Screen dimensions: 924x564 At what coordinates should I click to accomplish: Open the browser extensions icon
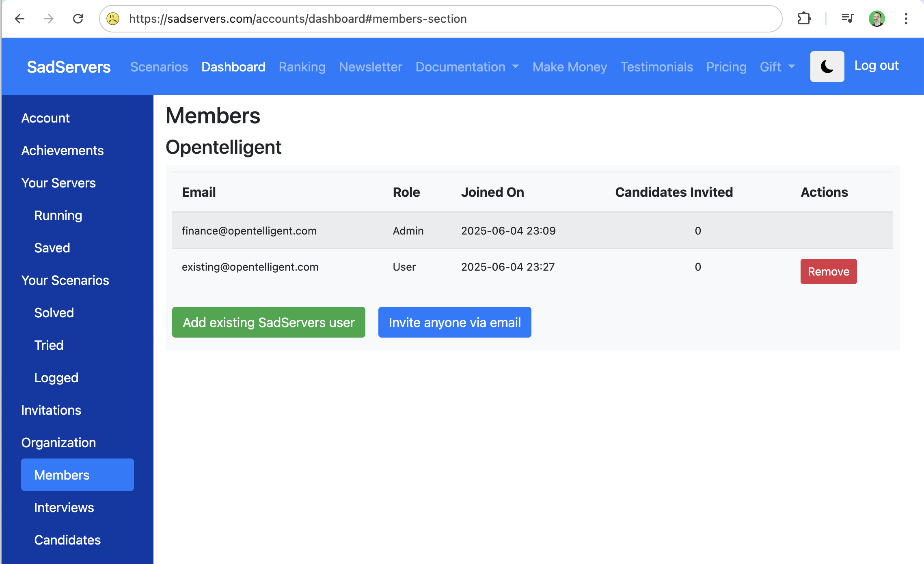click(x=805, y=19)
